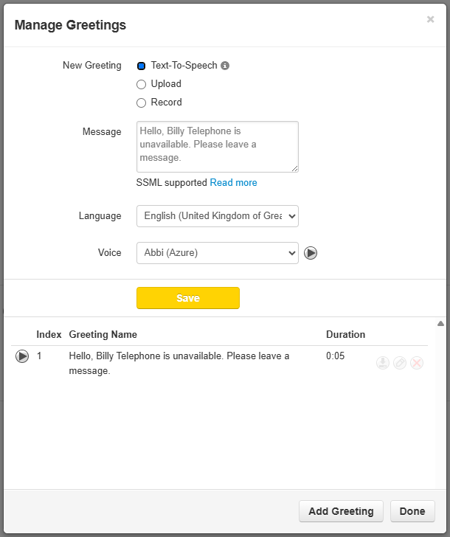The height and width of the screenshot is (537, 450).
Task: Click the Text-To-Speech info icon
Action: (225, 65)
